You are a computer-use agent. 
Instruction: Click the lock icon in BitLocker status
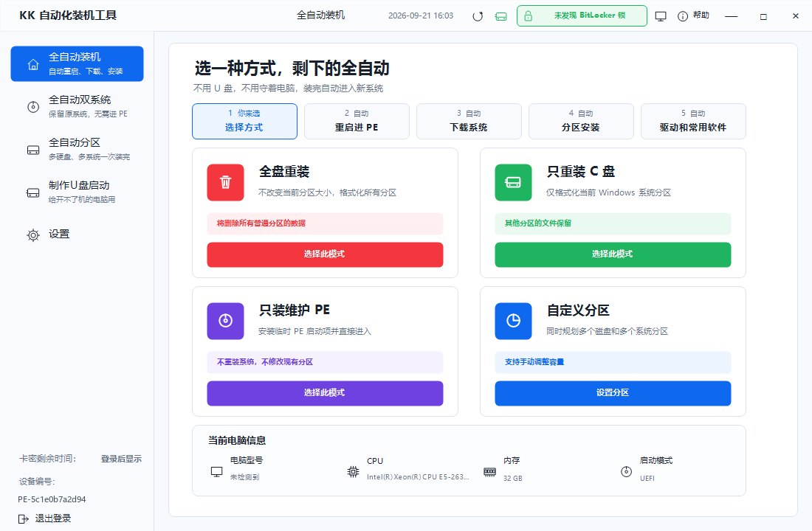point(528,16)
